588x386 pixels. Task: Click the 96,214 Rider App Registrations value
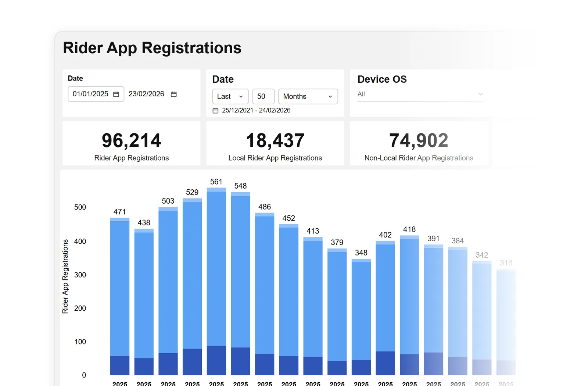coord(132,140)
